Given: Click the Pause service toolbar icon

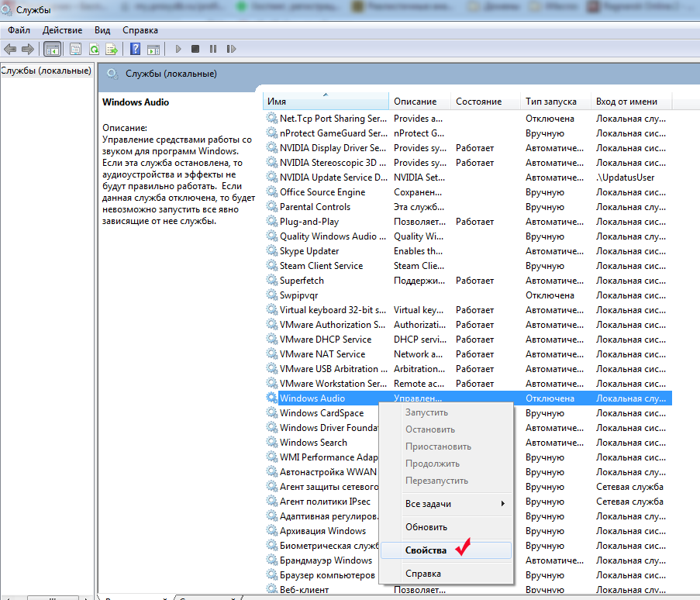Looking at the screenshot, I should [x=213, y=49].
